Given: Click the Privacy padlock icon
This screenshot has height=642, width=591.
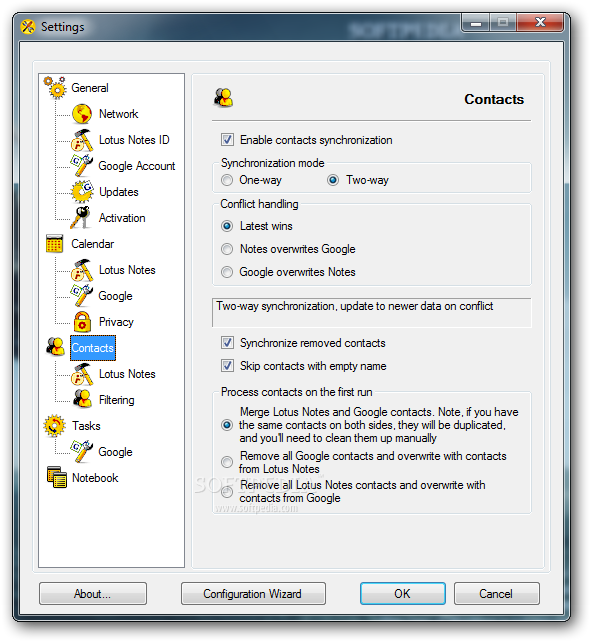Looking at the screenshot, I should click(x=82, y=321).
